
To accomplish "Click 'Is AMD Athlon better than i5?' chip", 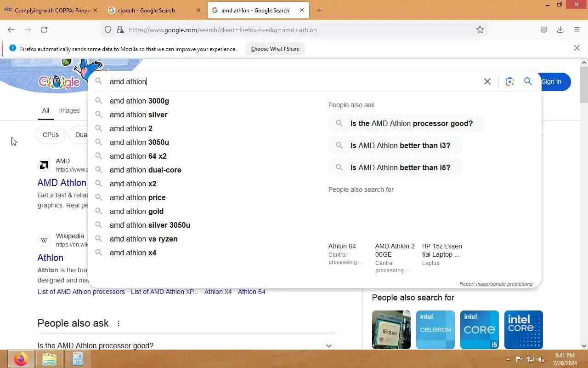I will coord(396,167).
